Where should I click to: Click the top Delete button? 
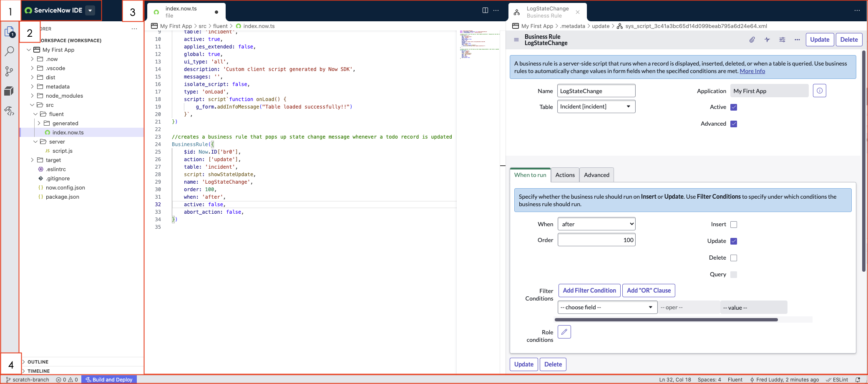point(849,40)
